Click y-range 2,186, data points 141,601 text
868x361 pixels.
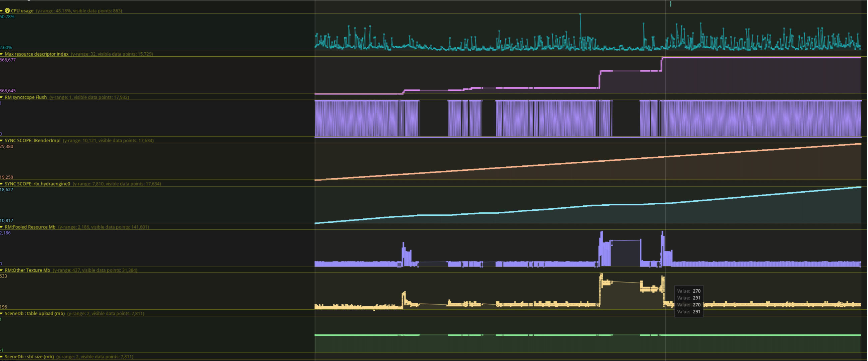[x=104, y=227]
